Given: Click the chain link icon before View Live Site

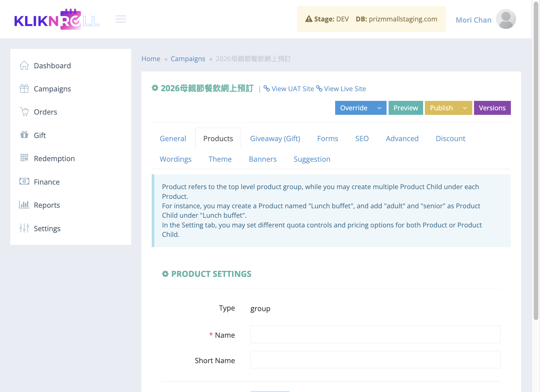Looking at the screenshot, I should click(x=319, y=89).
